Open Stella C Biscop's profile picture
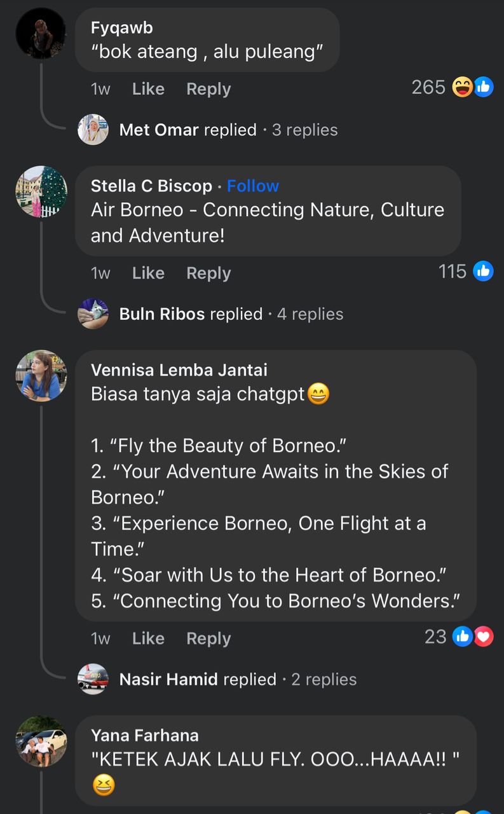 click(41, 191)
